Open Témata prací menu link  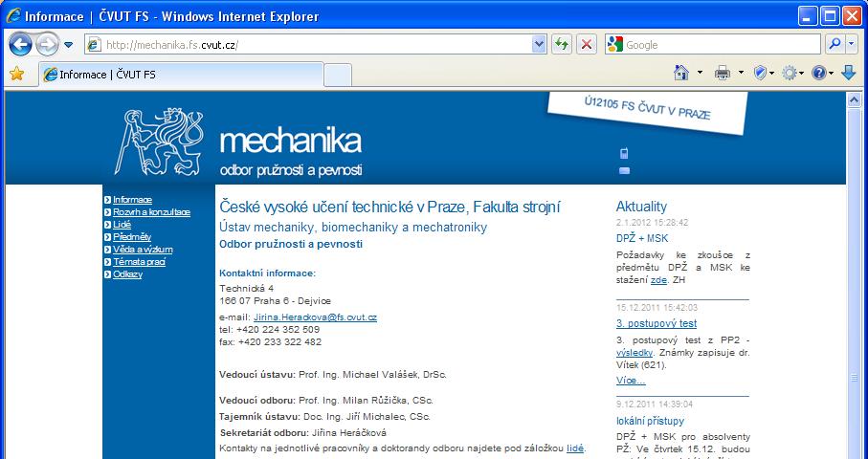click(139, 262)
